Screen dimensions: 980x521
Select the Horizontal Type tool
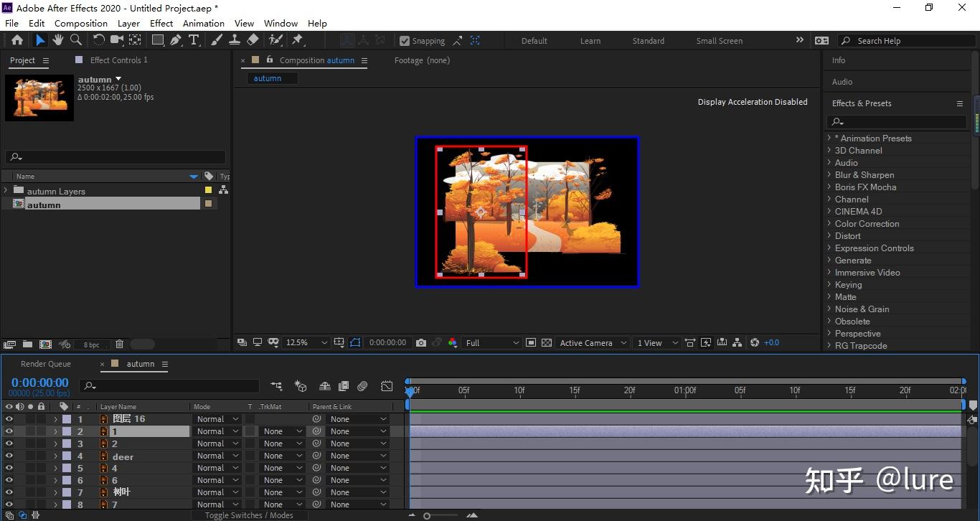pos(194,40)
